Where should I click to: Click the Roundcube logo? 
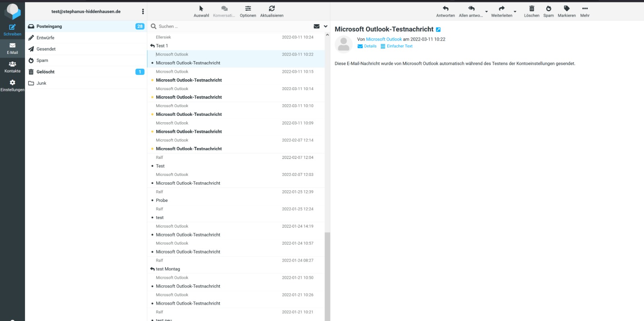(x=12, y=11)
